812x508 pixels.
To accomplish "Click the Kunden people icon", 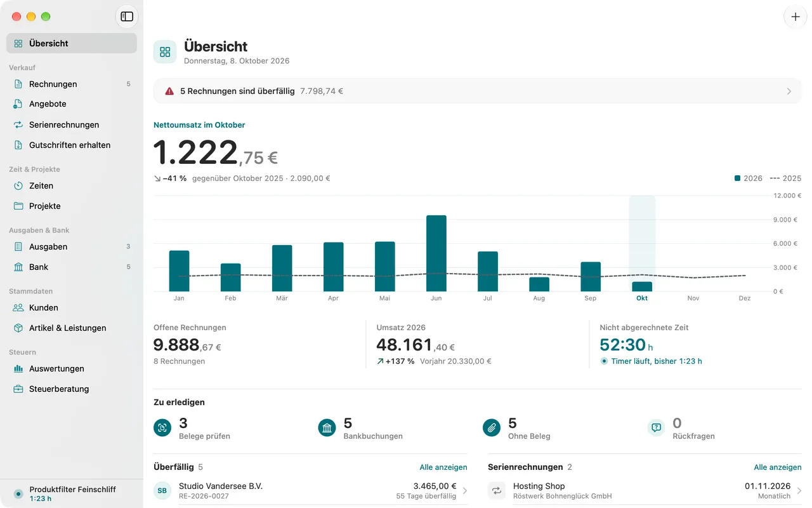I will [18, 307].
